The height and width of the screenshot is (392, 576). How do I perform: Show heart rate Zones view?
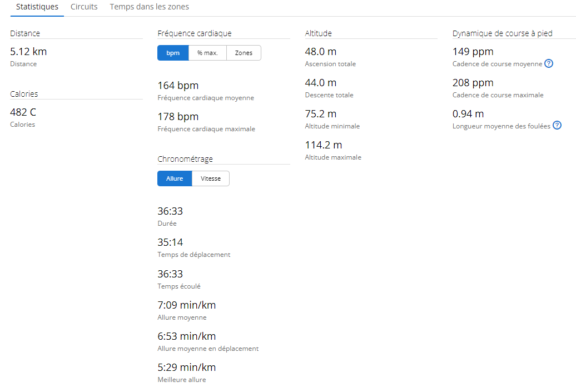point(244,53)
